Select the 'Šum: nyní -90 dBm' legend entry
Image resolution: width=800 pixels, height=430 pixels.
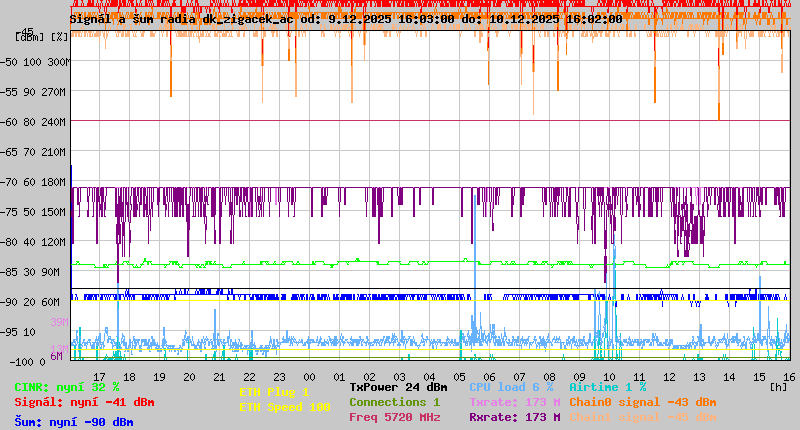[x=74, y=422]
